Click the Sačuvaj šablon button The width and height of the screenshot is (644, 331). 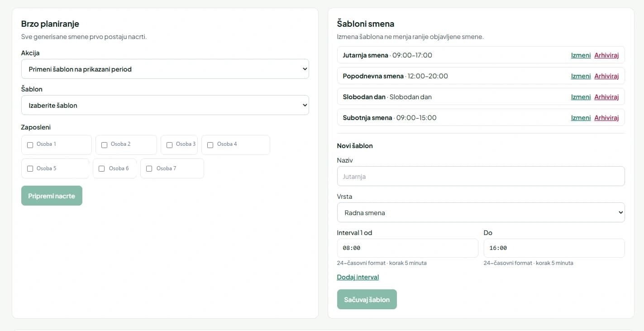pyautogui.click(x=367, y=299)
